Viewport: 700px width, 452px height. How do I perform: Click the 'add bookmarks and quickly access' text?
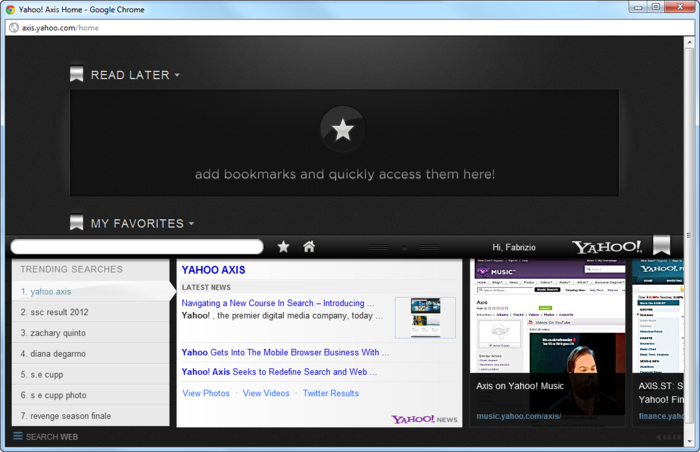[345, 174]
